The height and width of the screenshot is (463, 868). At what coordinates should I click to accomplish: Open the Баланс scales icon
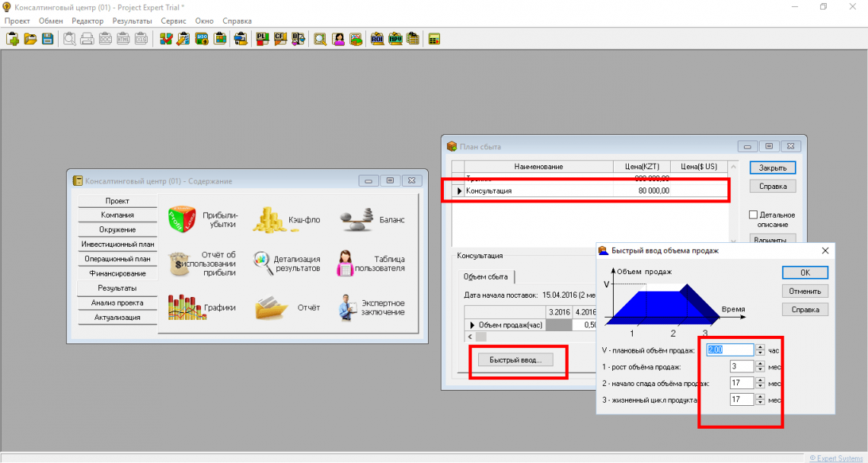[x=355, y=219]
